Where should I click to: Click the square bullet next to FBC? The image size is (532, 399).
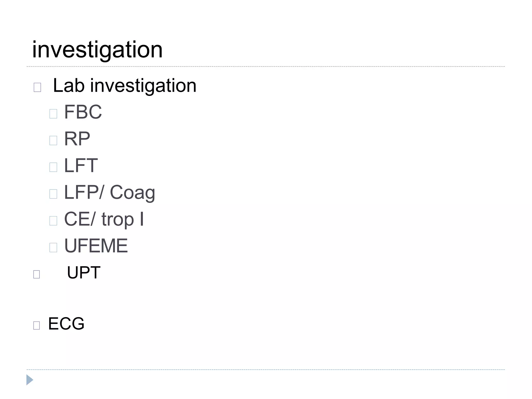[x=53, y=114]
